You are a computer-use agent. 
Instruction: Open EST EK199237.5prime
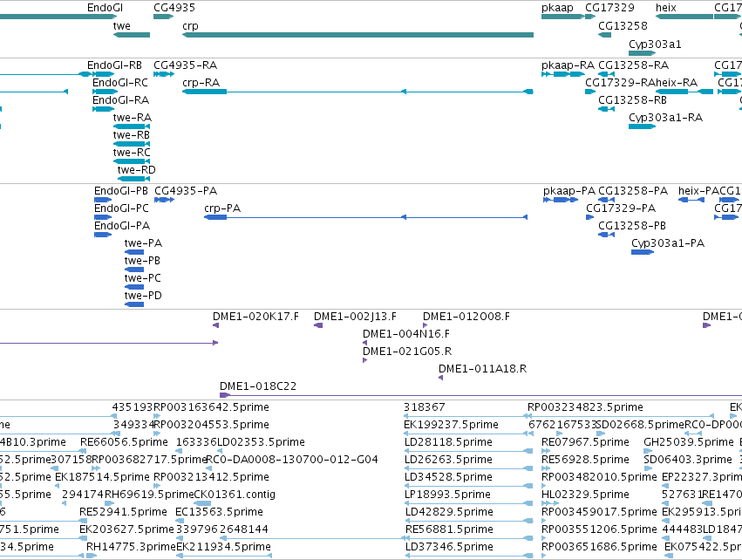451,425
